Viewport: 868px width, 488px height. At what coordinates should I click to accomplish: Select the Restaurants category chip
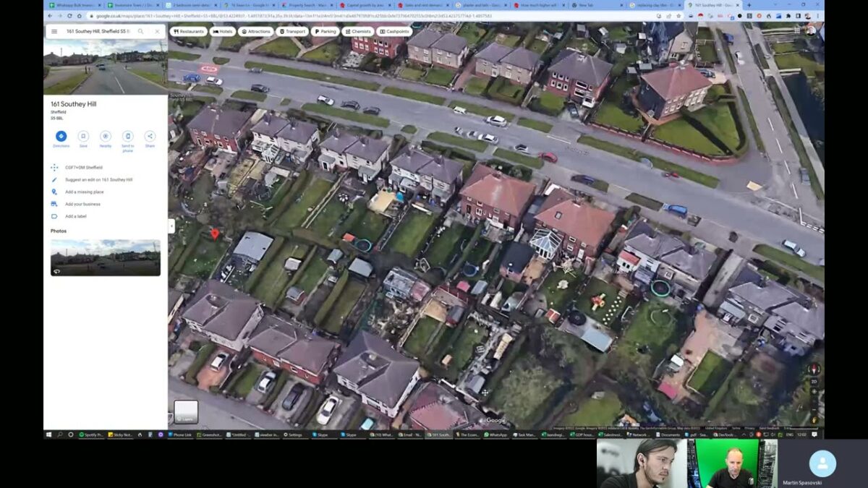[188, 32]
